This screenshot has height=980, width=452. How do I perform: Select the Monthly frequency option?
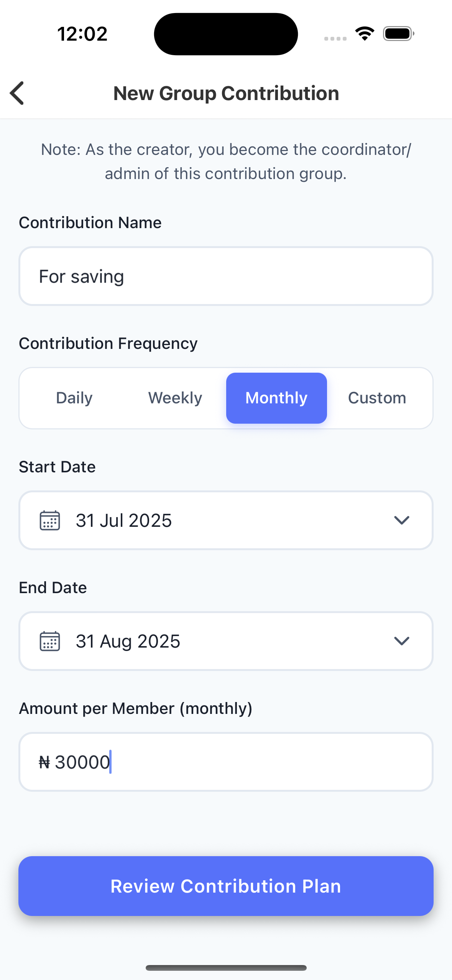276,398
